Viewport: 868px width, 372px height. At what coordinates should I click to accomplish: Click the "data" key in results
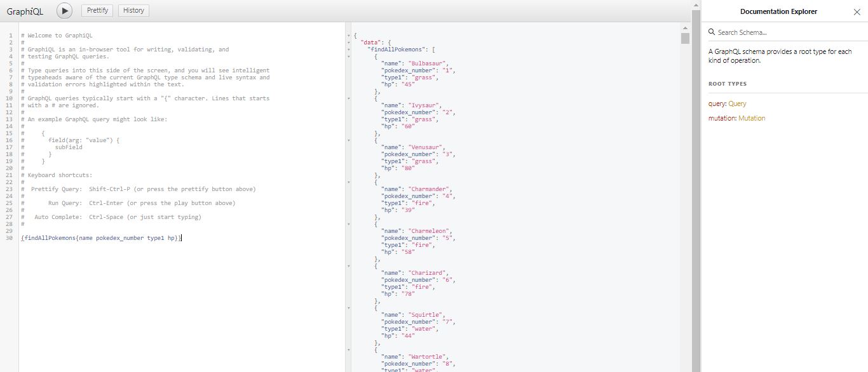click(x=370, y=43)
